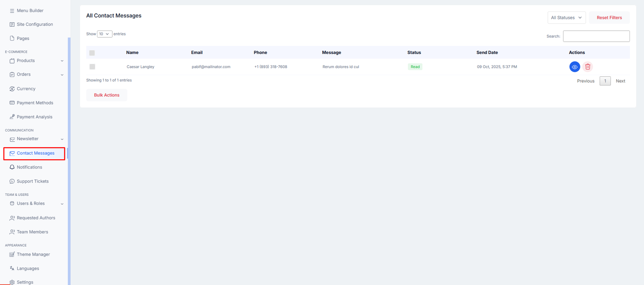Click the Theme Manager icon
Image resolution: width=644 pixels, height=285 pixels.
[x=12, y=254]
